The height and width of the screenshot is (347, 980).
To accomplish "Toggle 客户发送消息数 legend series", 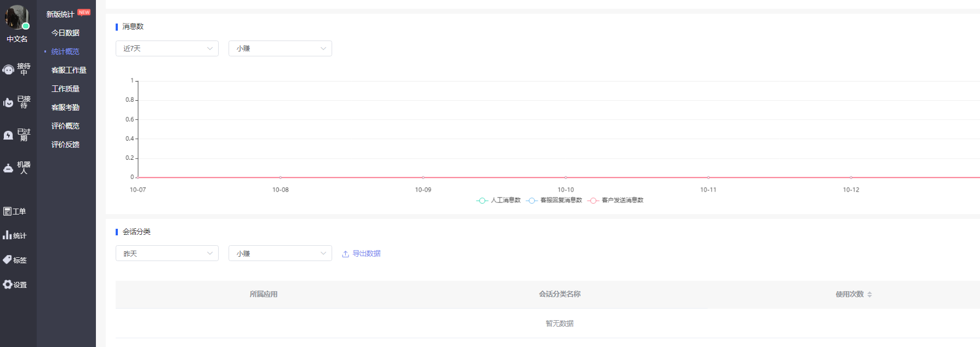I will click(615, 200).
